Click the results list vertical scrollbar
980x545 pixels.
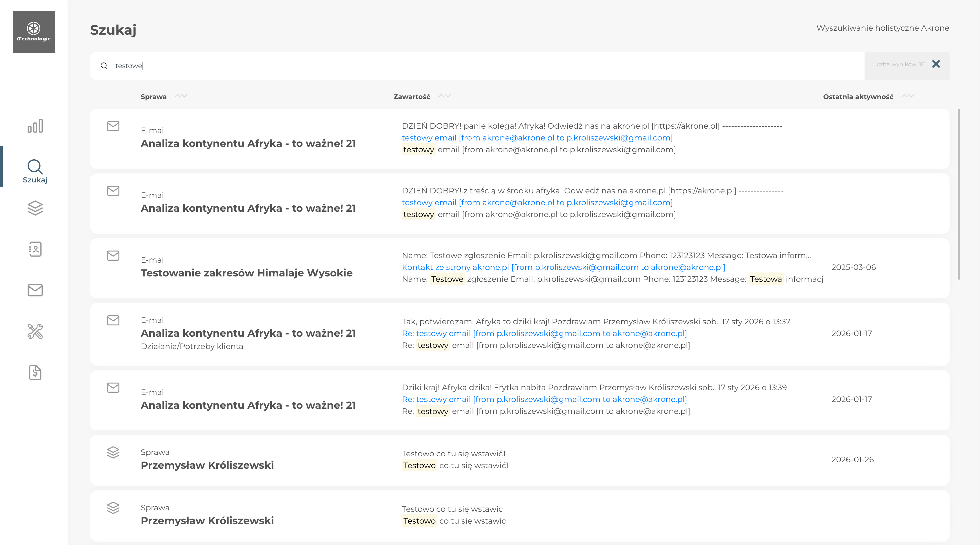point(959,194)
